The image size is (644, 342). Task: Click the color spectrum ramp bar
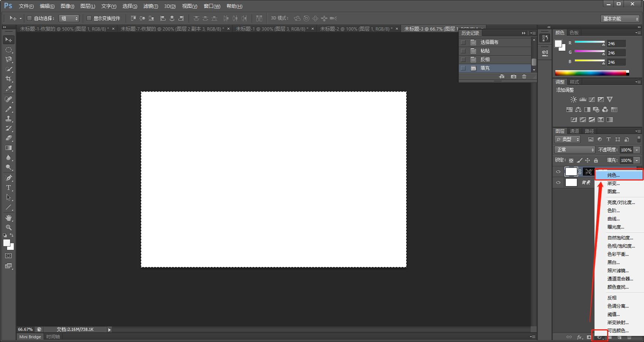coord(591,73)
